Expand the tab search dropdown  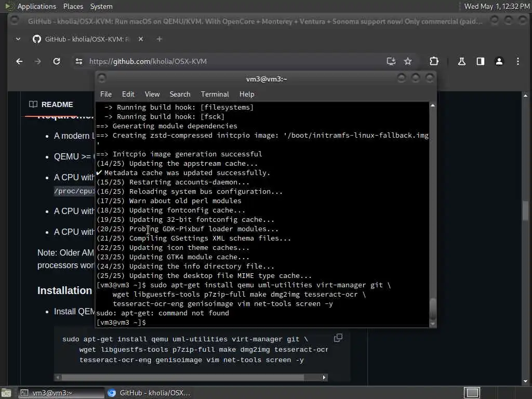18,39
